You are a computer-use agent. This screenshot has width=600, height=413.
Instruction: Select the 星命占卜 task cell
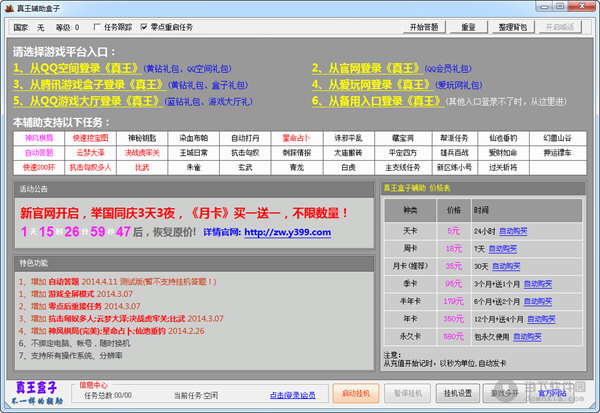297,138
